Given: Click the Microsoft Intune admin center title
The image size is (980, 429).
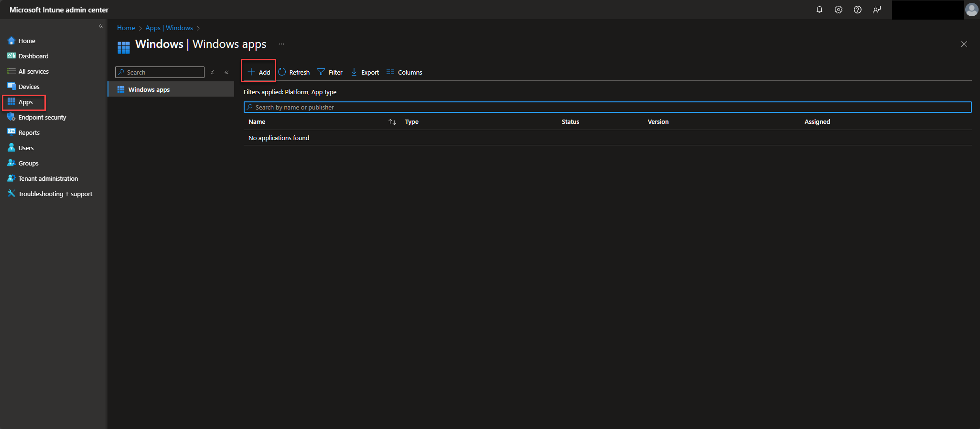Looking at the screenshot, I should tap(59, 10).
